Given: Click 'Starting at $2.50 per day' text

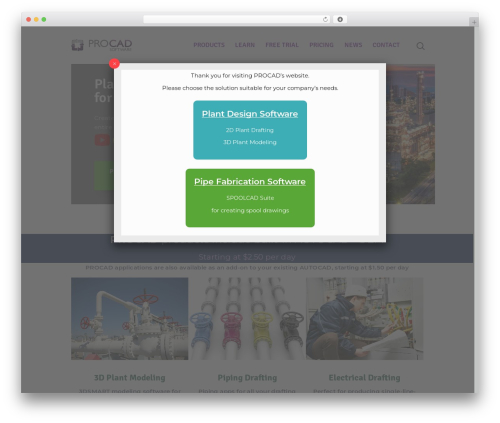Looking at the screenshot, I should tap(247, 257).
